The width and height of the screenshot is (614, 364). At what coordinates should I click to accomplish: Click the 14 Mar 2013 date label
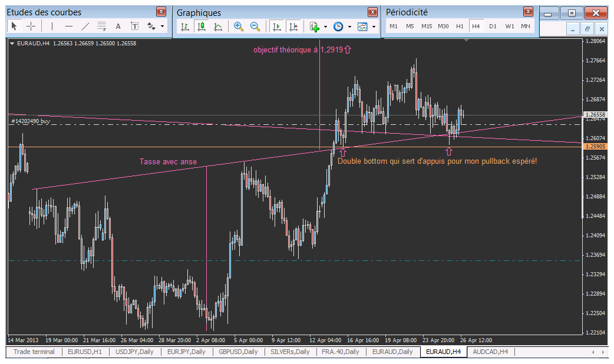pyautogui.click(x=23, y=340)
